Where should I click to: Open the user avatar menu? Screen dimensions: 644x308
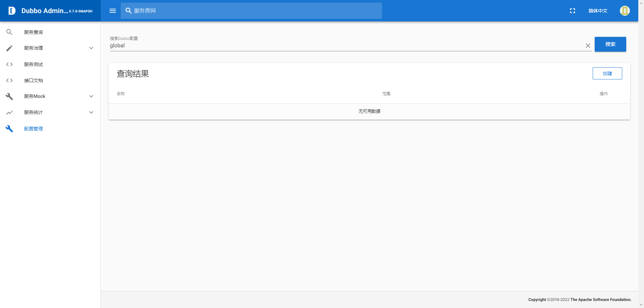pyautogui.click(x=625, y=11)
